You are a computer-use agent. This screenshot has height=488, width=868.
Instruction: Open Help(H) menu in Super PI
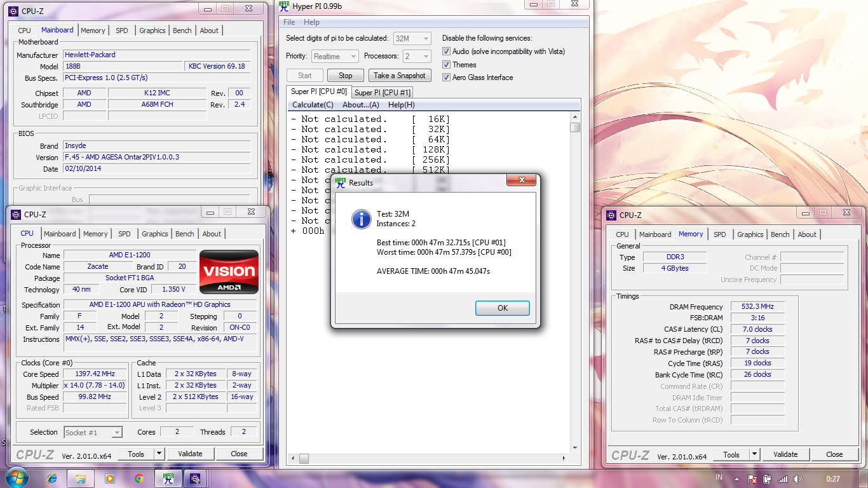[x=401, y=105]
